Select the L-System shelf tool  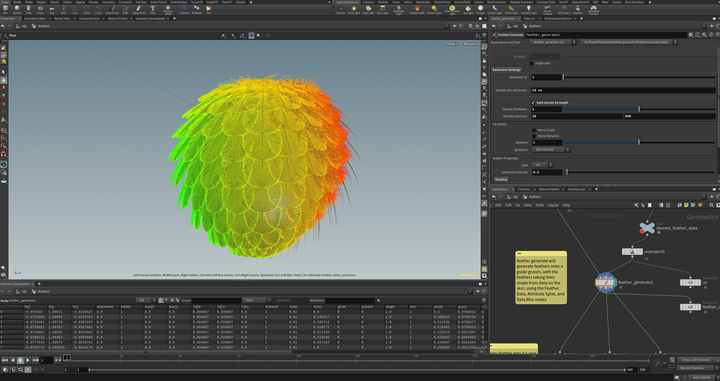click(x=184, y=10)
